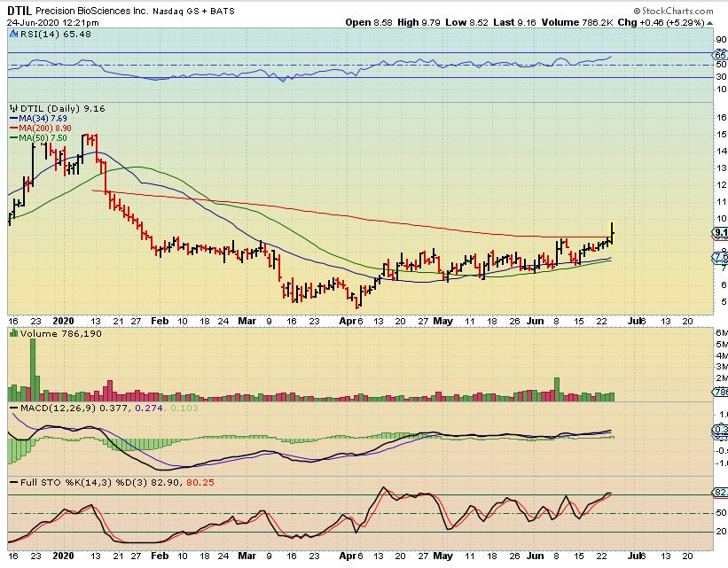Click the Precision BioSciences Inc. company name
728x568 pixels.
point(91,11)
